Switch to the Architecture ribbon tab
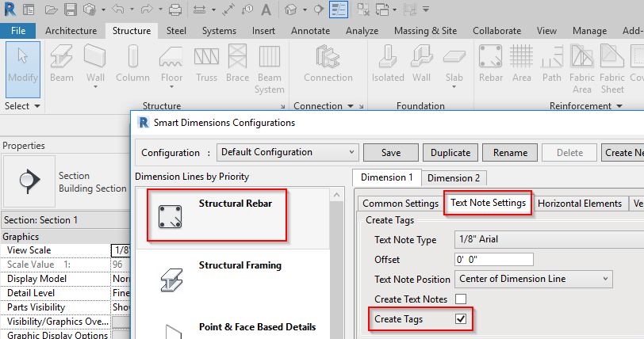 [71, 31]
